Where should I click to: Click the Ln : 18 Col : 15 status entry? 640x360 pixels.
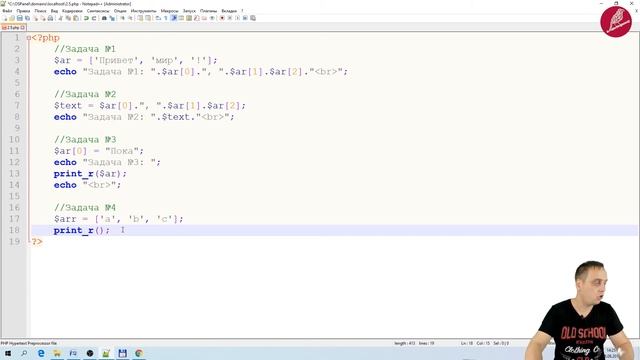[475, 343]
